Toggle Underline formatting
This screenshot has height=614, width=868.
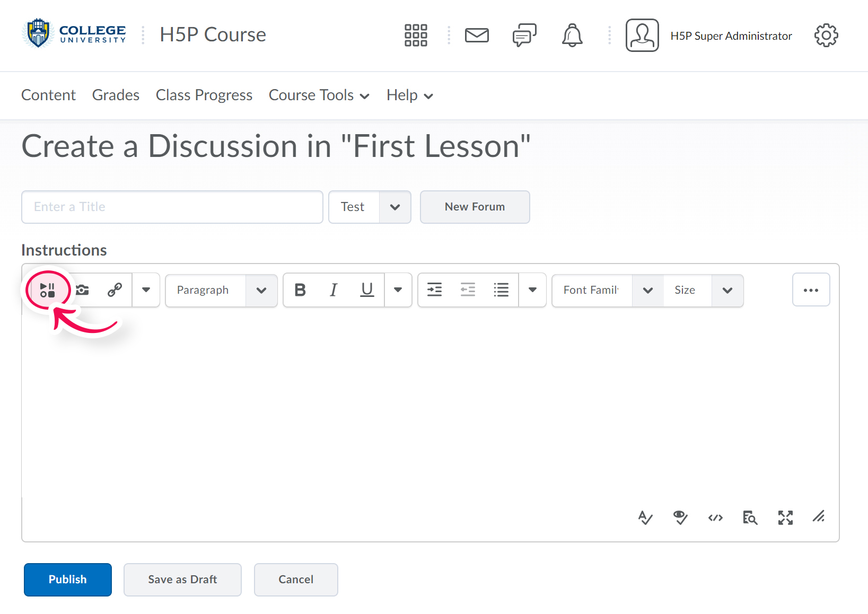[367, 290]
